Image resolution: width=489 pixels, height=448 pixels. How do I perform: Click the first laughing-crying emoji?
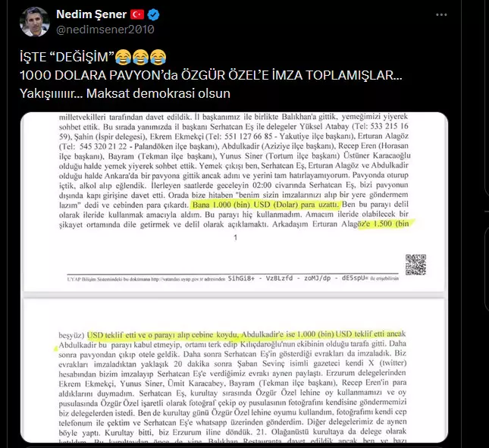(x=123, y=57)
